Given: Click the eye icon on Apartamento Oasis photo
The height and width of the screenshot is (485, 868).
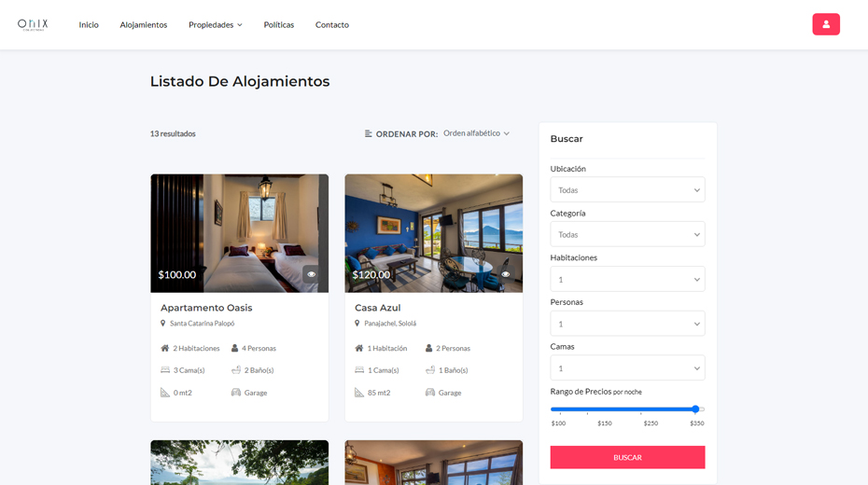Looking at the screenshot, I should click(312, 274).
